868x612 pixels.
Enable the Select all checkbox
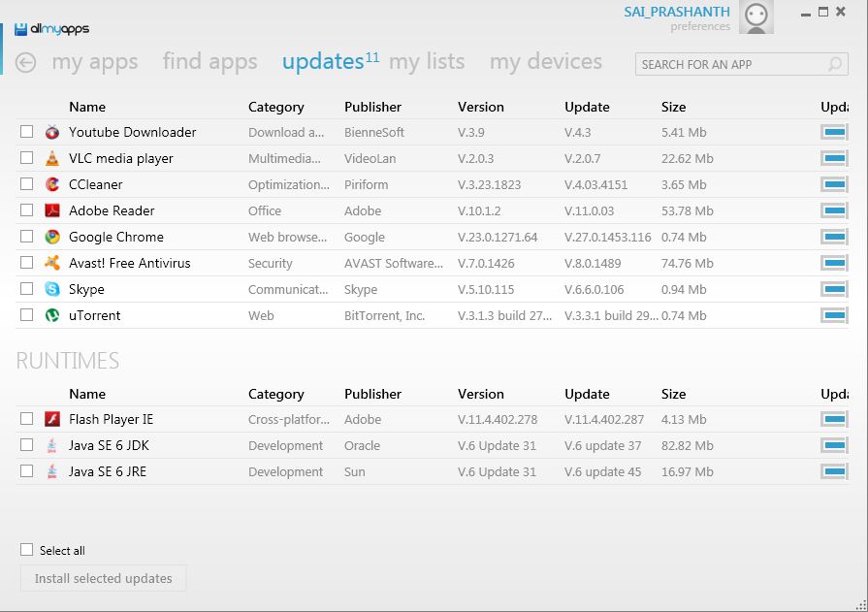26,549
